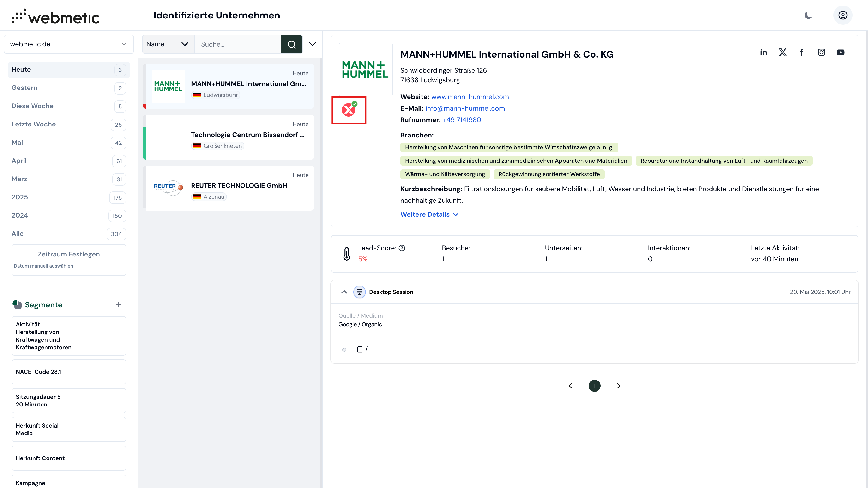Select the Diese Woche time filter
Screen dimensions: 868x488
pyautogui.click(x=69, y=106)
